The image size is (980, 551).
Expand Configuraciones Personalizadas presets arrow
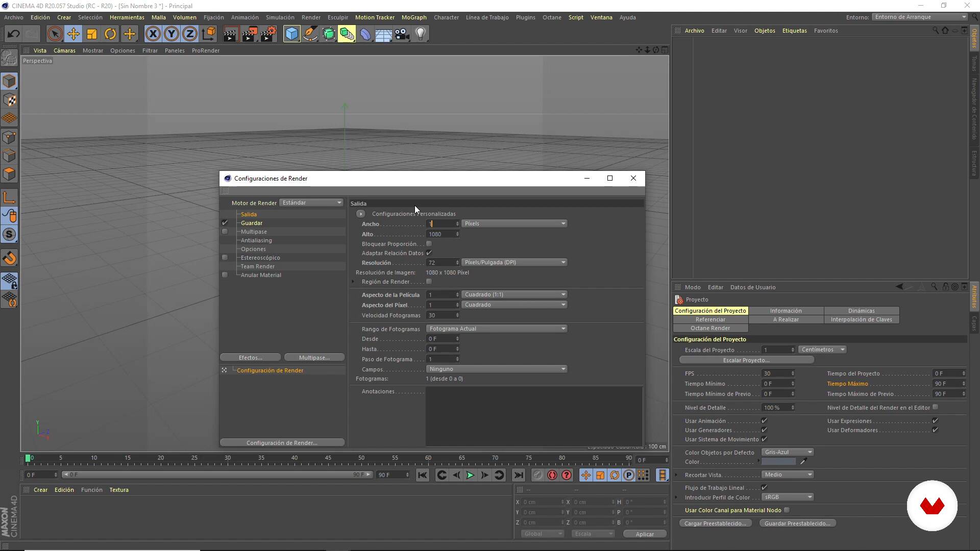(360, 214)
